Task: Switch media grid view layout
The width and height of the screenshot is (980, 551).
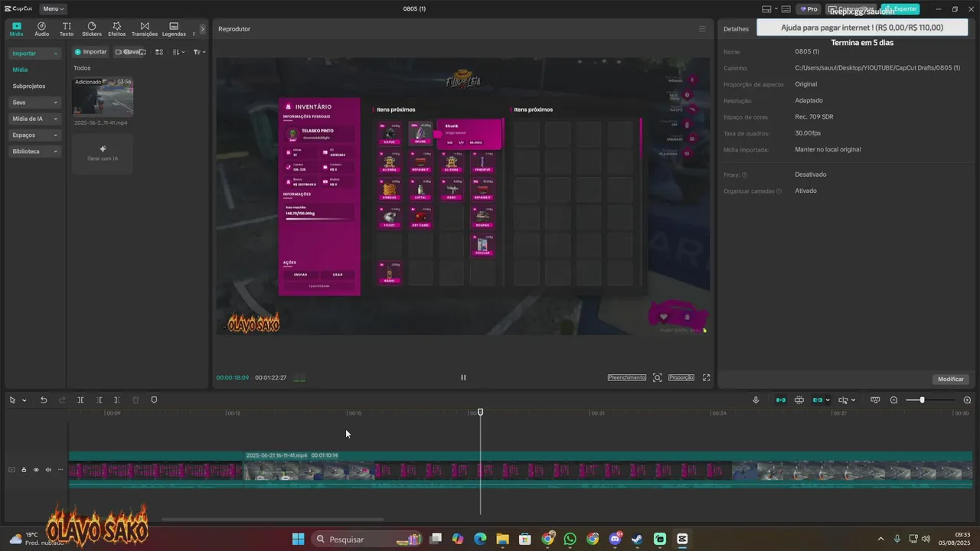Action: (159, 52)
